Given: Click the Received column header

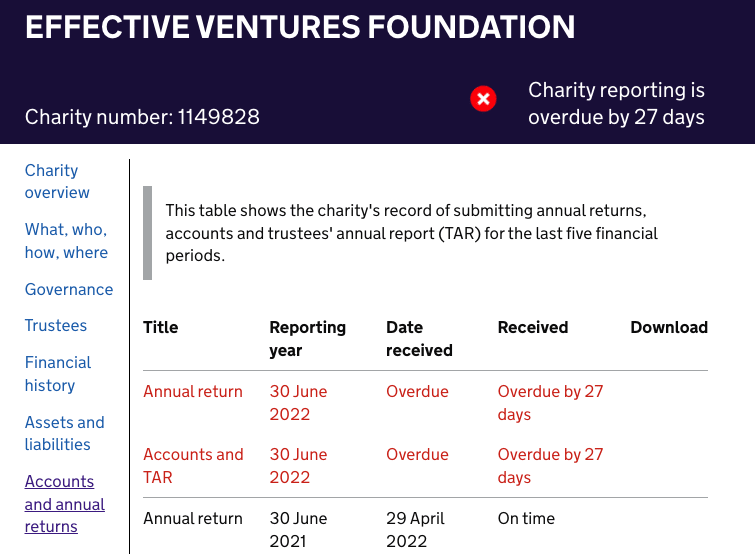Looking at the screenshot, I should (532, 327).
